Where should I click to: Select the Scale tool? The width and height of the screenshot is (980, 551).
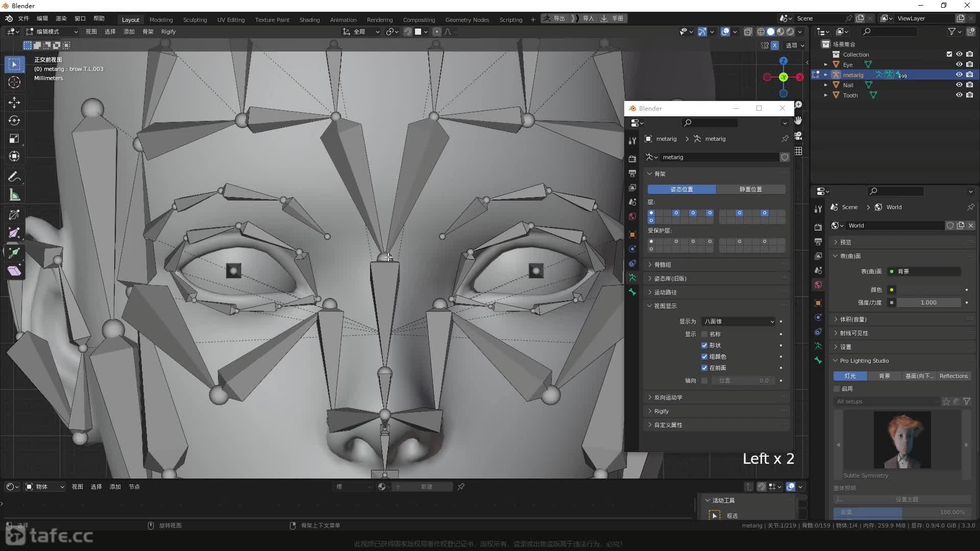click(14, 139)
